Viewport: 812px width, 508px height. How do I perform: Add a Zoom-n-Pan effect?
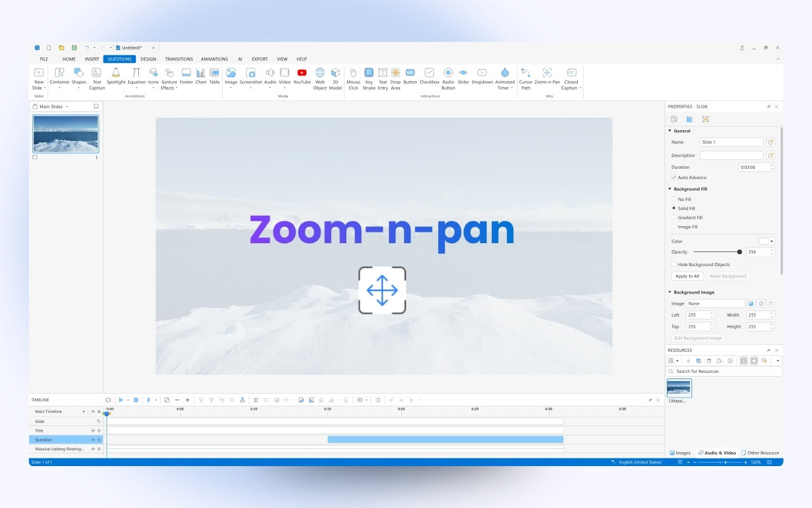(x=547, y=76)
